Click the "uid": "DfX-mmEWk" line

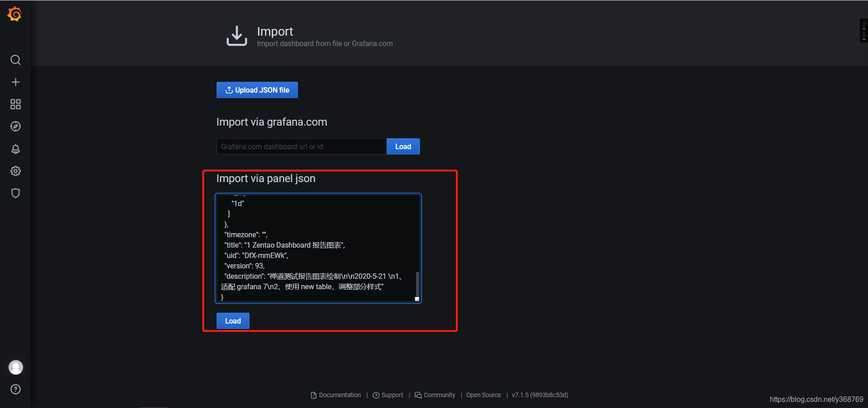(256, 256)
